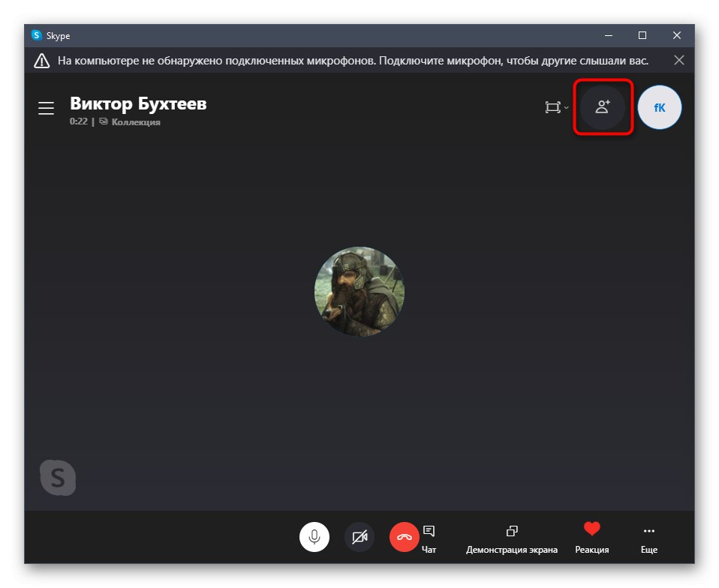Start screen sharing via Демонстрация экрана icon
The image size is (719, 588).
[511, 530]
